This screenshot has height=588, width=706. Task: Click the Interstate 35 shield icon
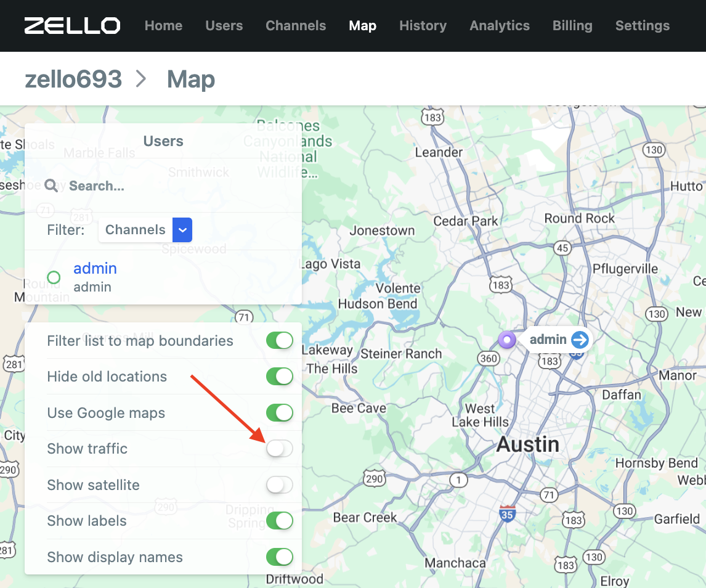coord(507,514)
